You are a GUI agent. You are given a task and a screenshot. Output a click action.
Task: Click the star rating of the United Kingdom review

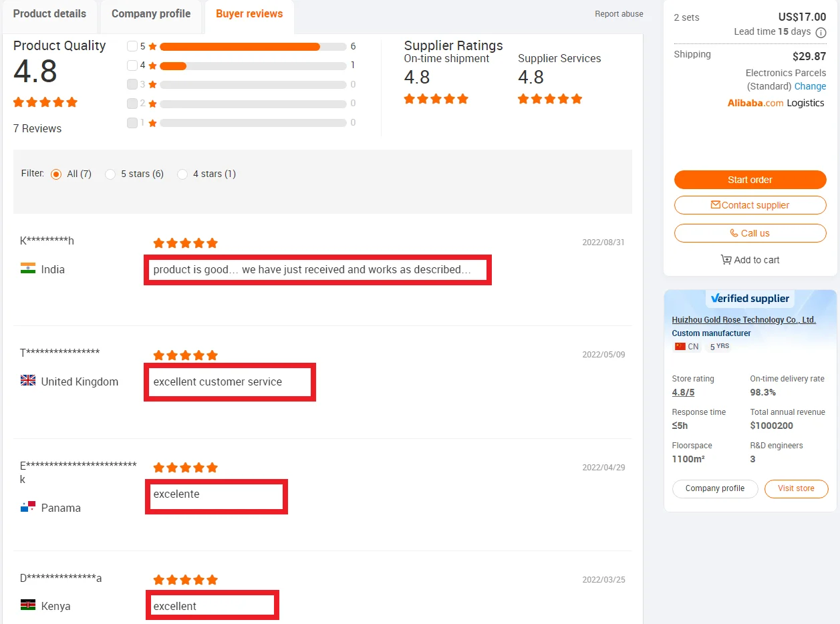pos(186,355)
